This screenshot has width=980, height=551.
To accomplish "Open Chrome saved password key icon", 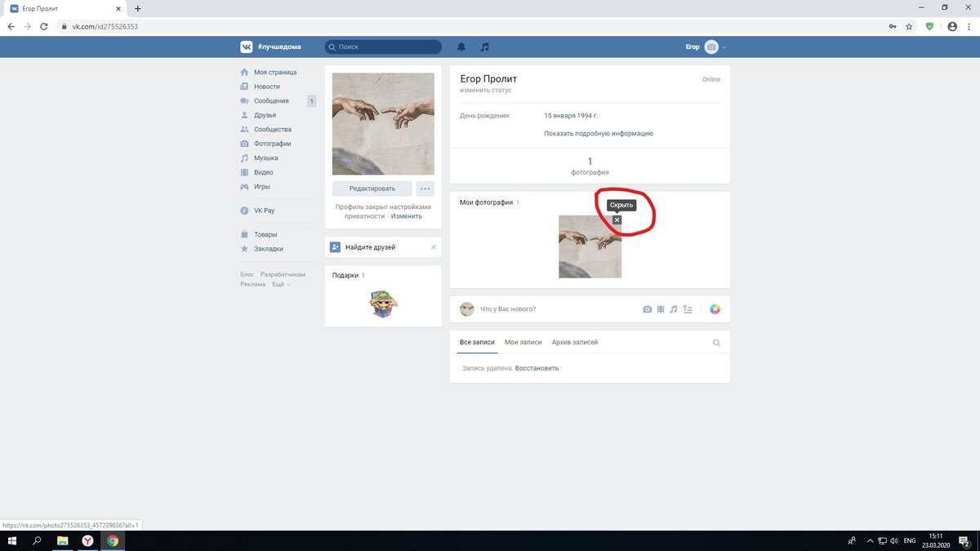I will click(892, 26).
